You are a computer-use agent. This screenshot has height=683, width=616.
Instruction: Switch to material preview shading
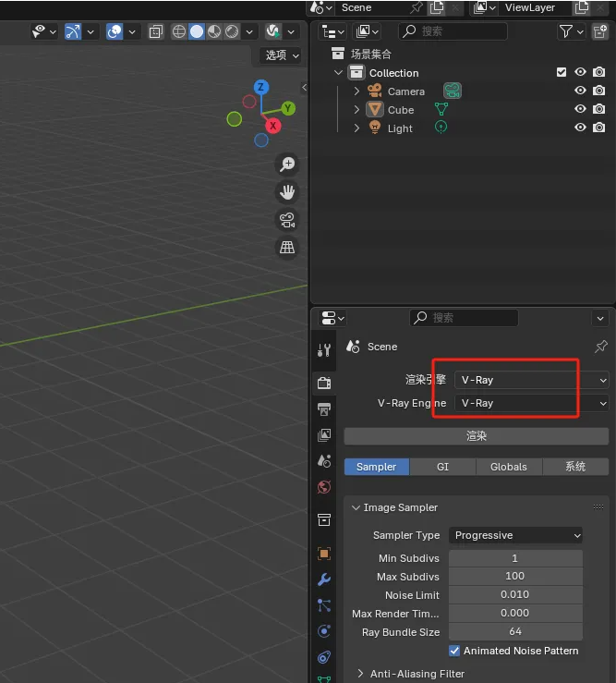click(x=214, y=31)
